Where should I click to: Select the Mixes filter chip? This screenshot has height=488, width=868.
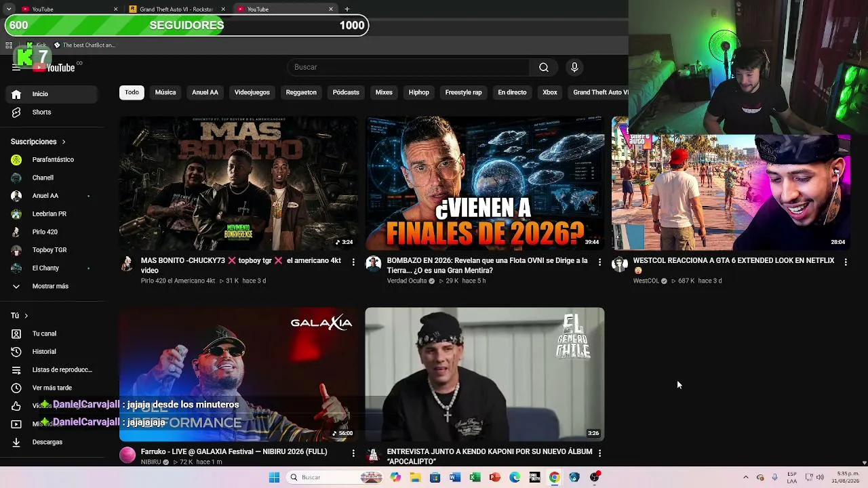(x=384, y=92)
